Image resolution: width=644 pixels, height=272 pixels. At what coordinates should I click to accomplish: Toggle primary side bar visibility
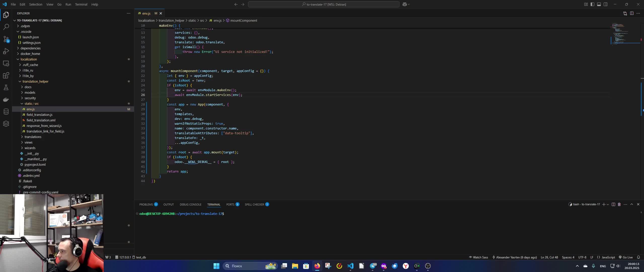592,4
